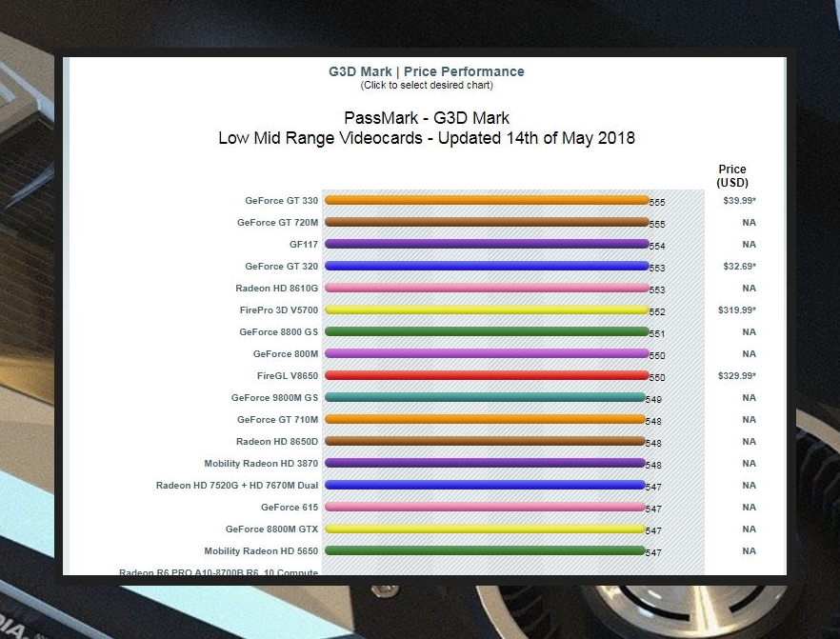The image size is (840, 639).
Task: Select the FireGL V8650 entry
Action: click(288, 376)
